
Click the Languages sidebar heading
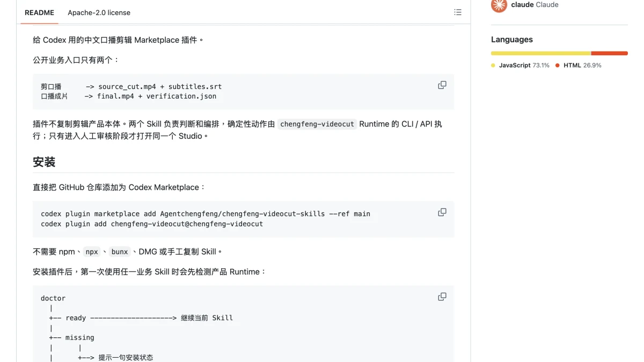click(x=512, y=40)
